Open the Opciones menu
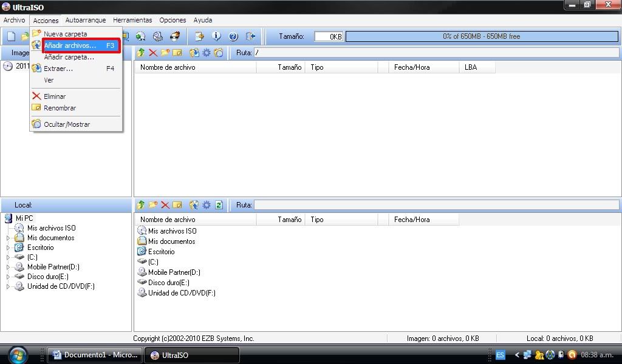The width and height of the screenshot is (622, 364). coord(173,20)
